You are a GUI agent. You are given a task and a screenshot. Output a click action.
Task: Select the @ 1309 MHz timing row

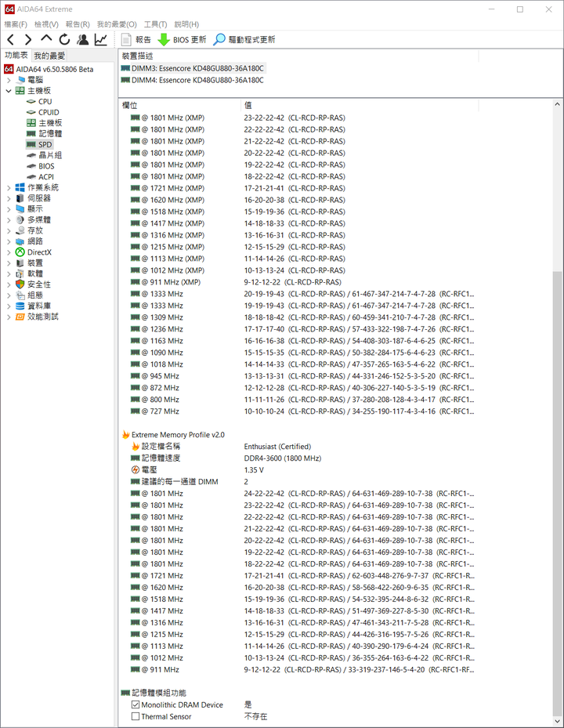299,317
